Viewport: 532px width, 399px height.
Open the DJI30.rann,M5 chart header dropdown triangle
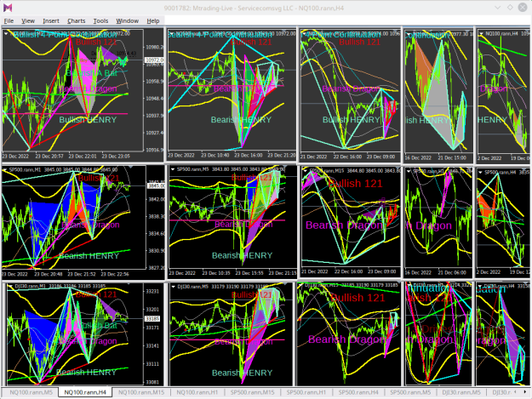173,287
